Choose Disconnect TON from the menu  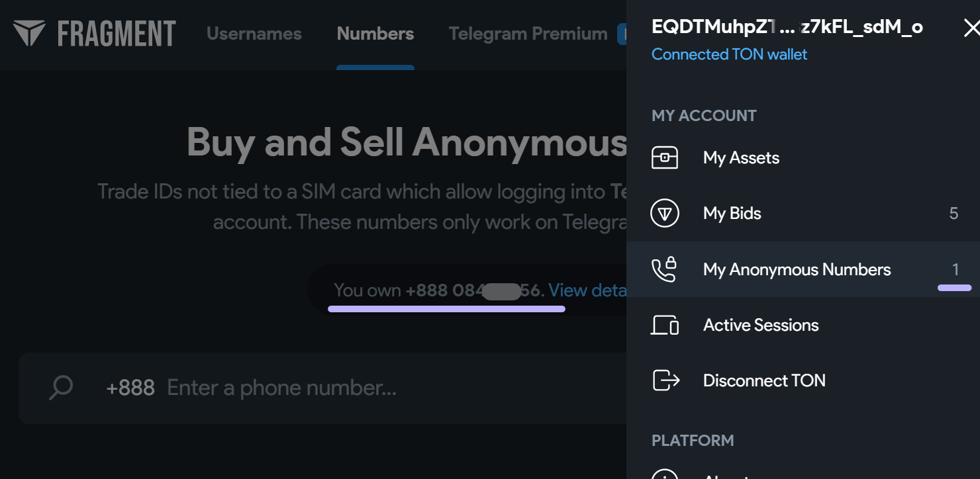[x=764, y=380]
